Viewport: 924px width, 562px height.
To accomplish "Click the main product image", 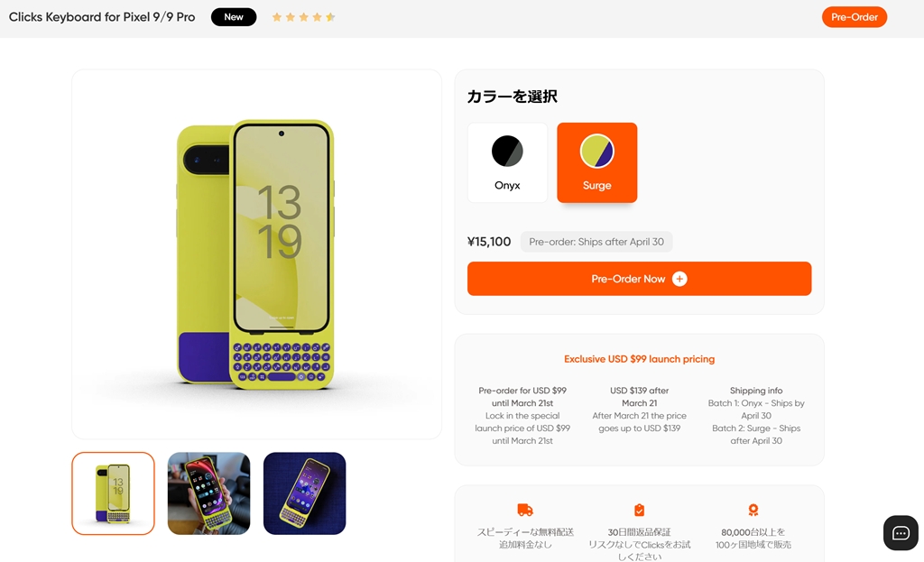I will (256, 253).
